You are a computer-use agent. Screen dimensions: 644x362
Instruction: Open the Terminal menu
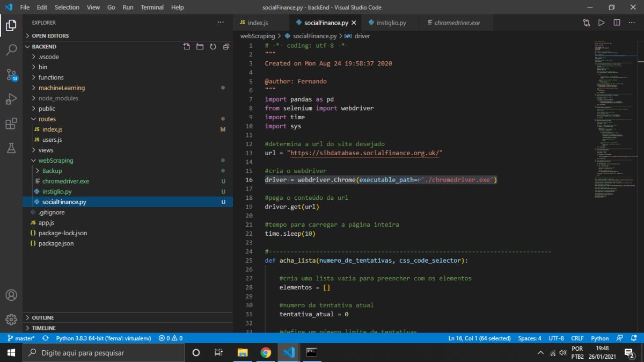coord(152,8)
